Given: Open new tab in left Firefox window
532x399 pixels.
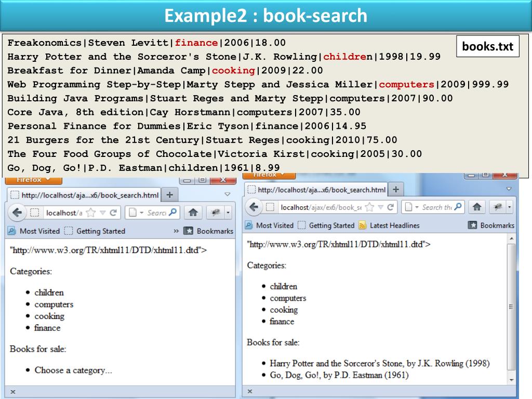Looking at the screenshot, I should [x=170, y=195].
